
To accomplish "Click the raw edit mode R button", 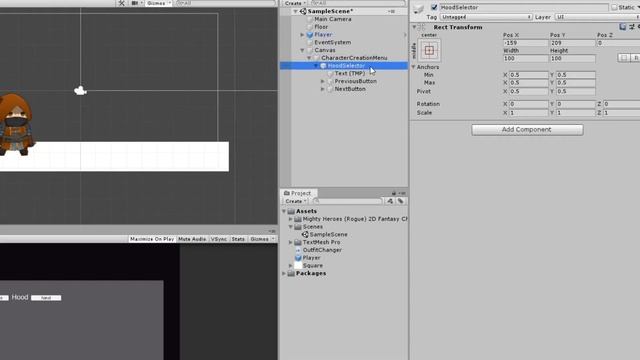I will coord(635,58).
